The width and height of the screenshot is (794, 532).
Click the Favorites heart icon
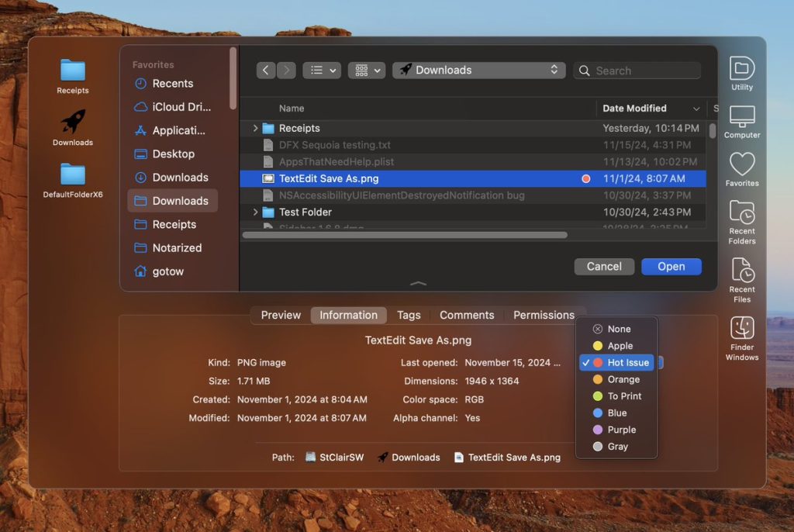pyautogui.click(x=742, y=164)
